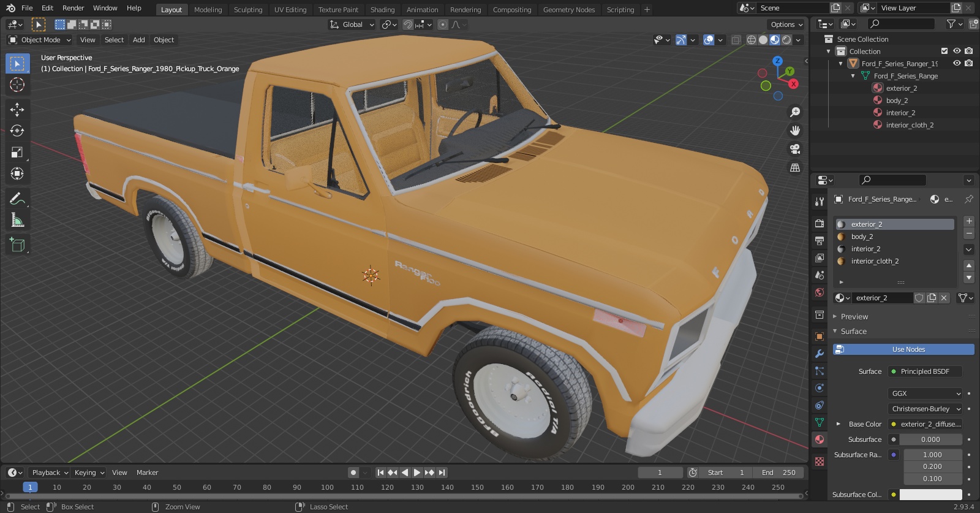Open Christensen-Burley subsurface method dropdown

pyautogui.click(x=925, y=409)
